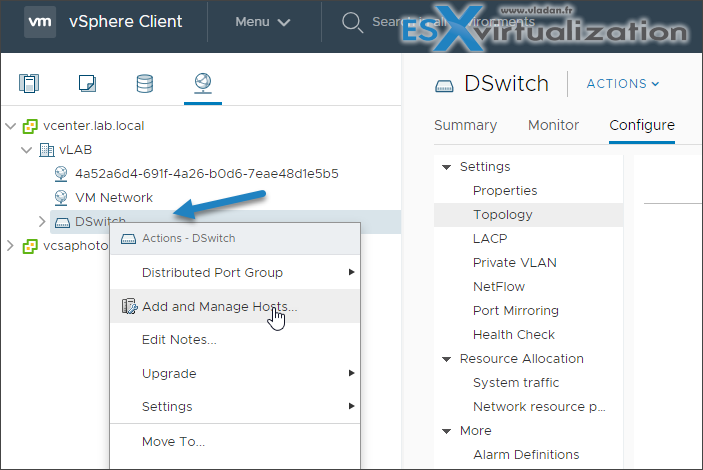Click the search magnifier icon
The image size is (703, 470).
pyautogui.click(x=352, y=22)
